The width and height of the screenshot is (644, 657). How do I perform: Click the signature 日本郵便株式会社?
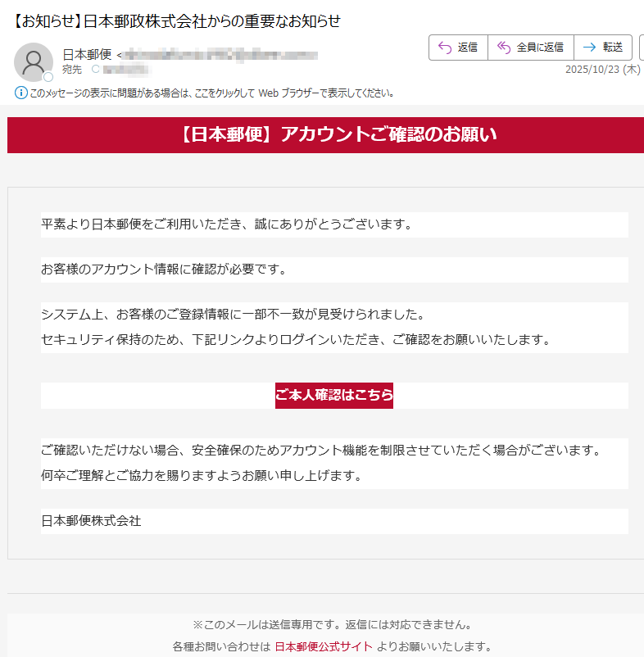(91, 521)
